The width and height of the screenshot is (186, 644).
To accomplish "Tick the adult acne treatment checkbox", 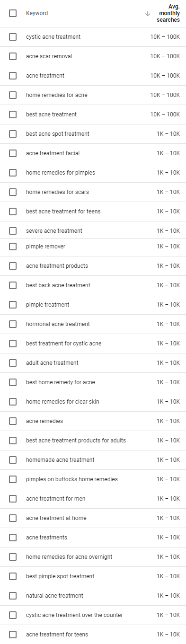I will (13, 363).
